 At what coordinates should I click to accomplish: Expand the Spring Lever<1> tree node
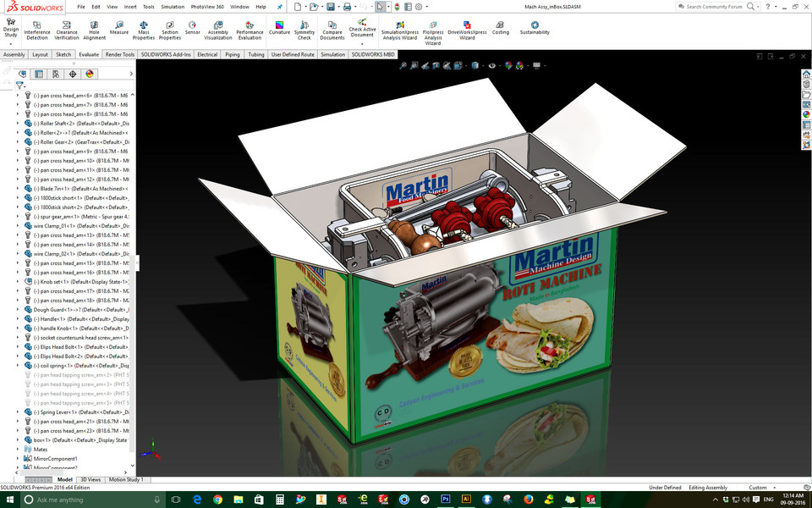tap(17, 411)
